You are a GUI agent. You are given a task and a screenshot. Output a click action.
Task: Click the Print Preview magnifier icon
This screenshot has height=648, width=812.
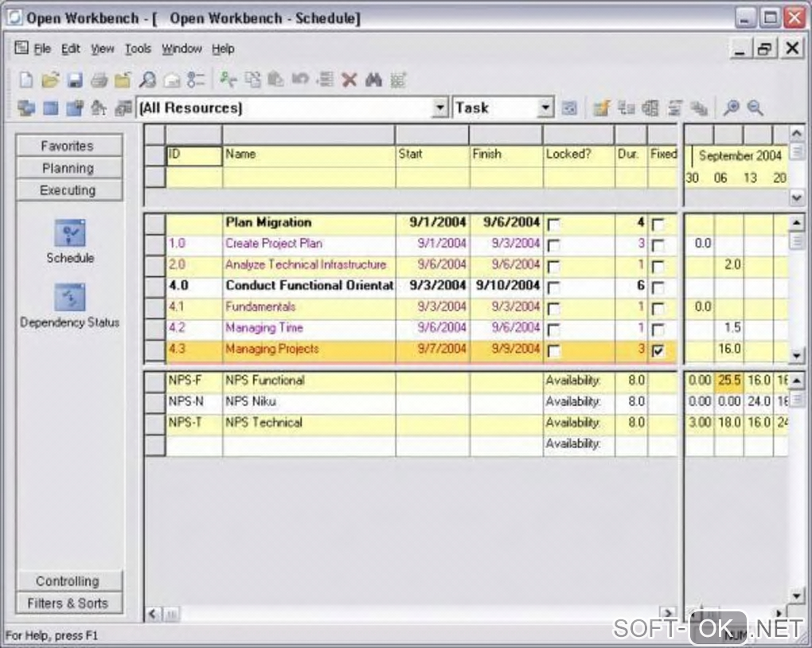pyautogui.click(x=147, y=80)
